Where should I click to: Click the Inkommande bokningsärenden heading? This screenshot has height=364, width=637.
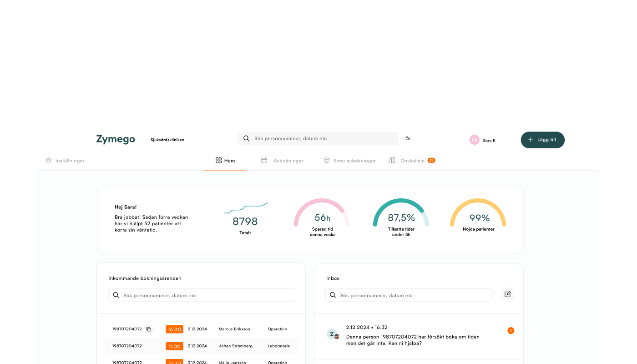[x=145, y=278]
